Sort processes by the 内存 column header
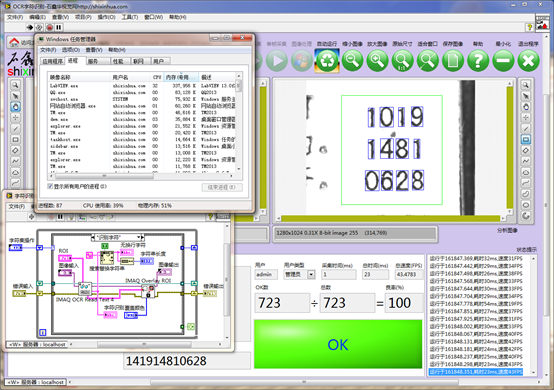 point(181,77)
